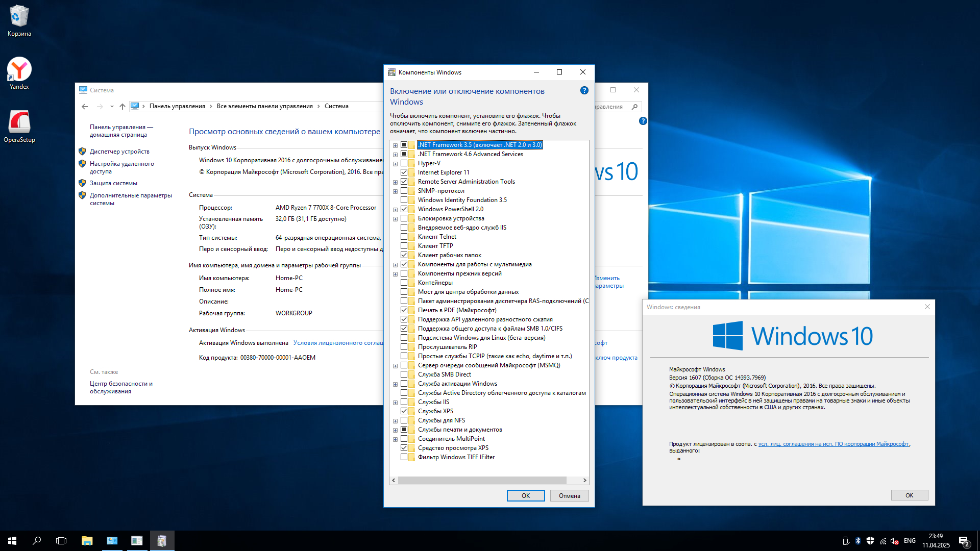The image size is (980, 551).
Task: Check the Клиент Telnet checkbox
Action: pos(404,237)
